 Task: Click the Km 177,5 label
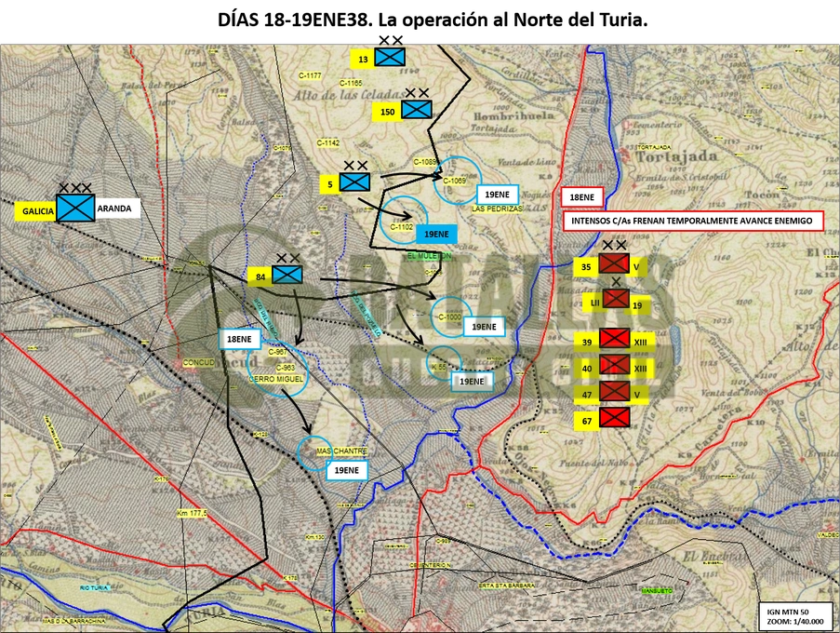[192, 514]
